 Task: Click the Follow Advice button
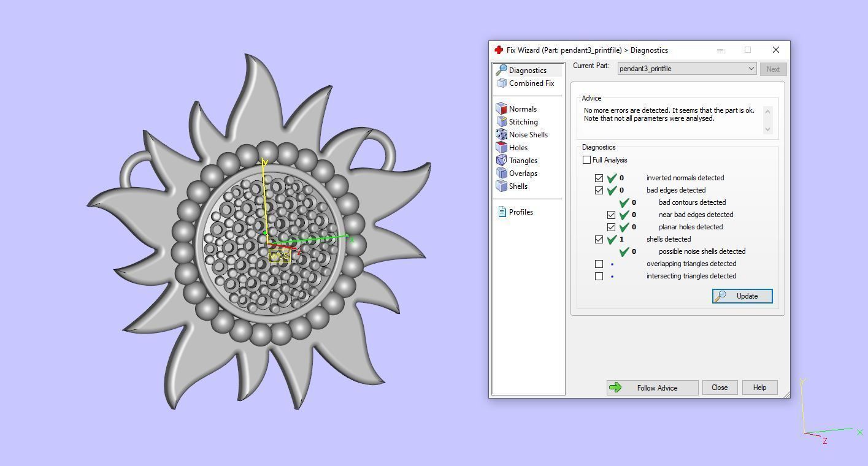(652, 388)
